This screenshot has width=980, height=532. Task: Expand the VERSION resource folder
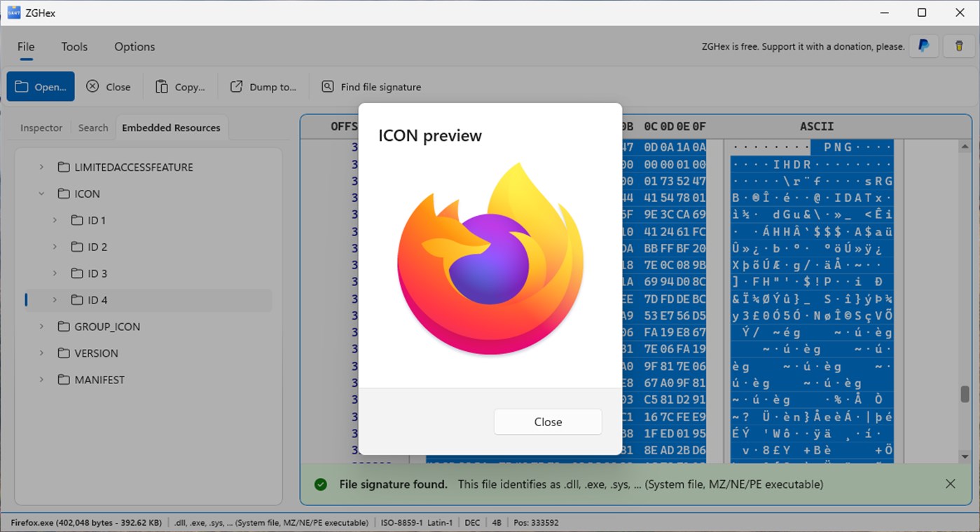(41, 353)
